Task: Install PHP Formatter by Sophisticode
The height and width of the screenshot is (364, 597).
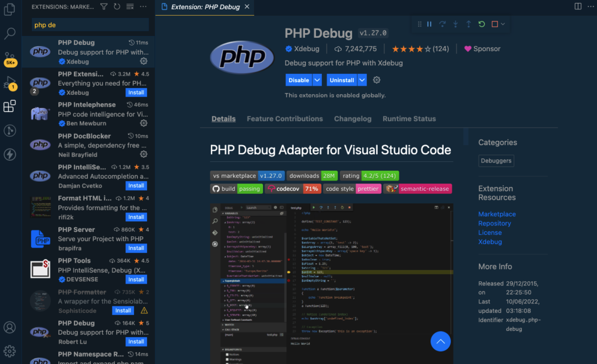Action: [x=123, y=310]
